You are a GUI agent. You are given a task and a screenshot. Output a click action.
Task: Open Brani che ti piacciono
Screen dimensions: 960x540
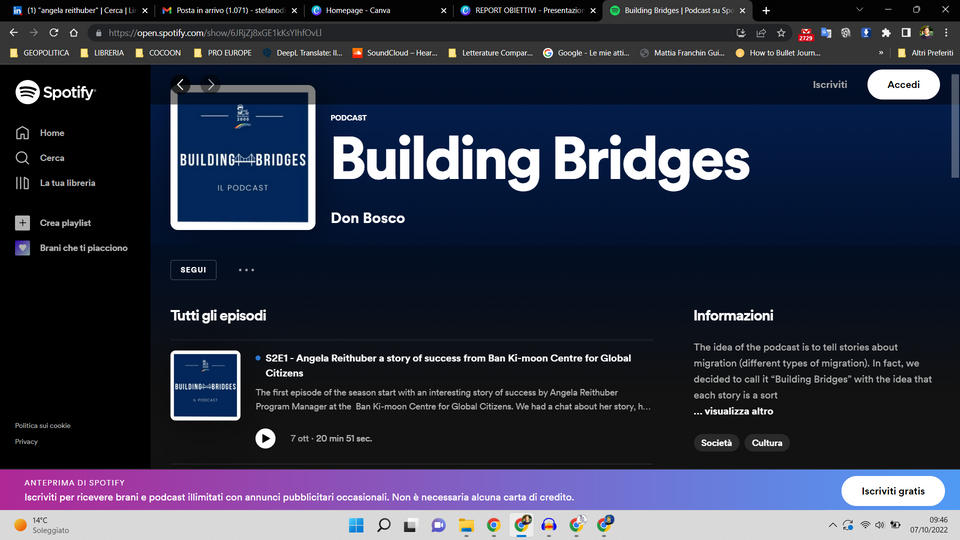tap(71, 248)
